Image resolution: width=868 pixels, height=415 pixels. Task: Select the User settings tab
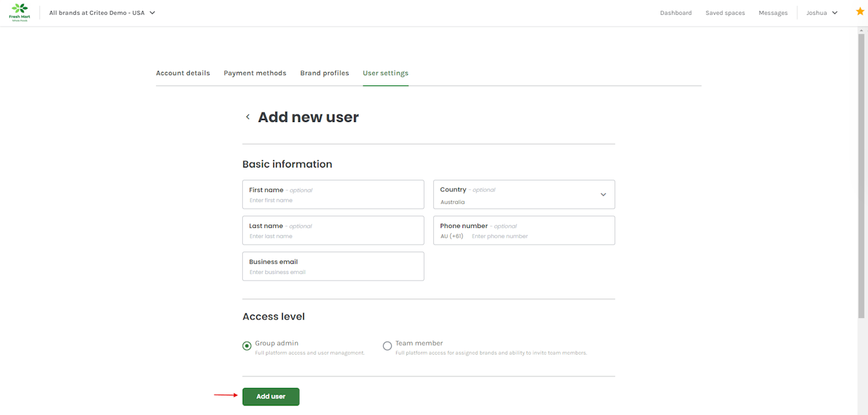[385, 73]
